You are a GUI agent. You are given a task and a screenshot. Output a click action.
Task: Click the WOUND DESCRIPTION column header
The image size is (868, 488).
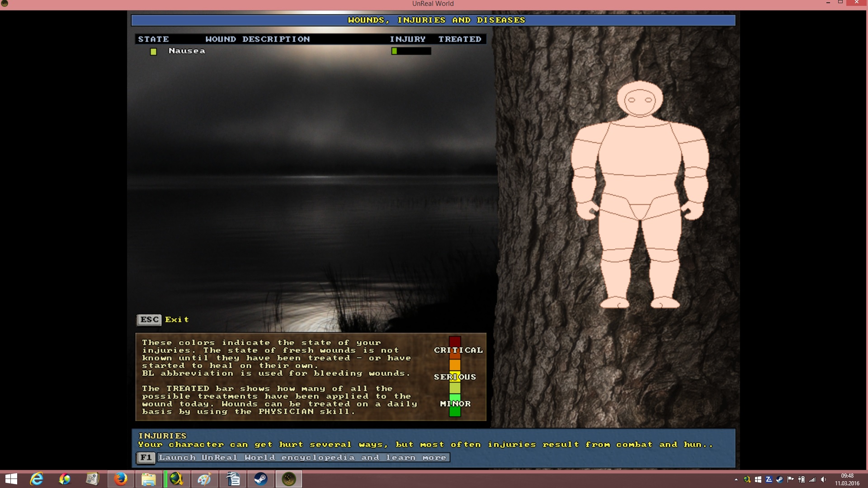click(x=258, y=39)
